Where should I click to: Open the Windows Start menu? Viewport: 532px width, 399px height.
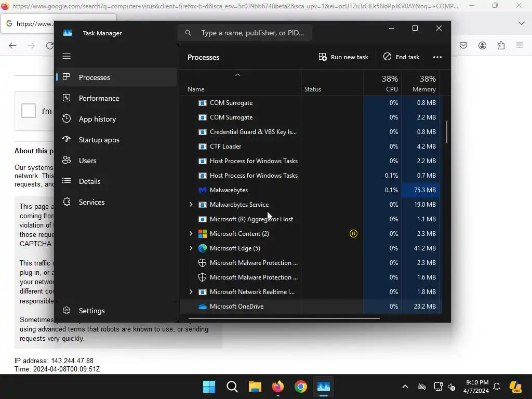[209, 387]
